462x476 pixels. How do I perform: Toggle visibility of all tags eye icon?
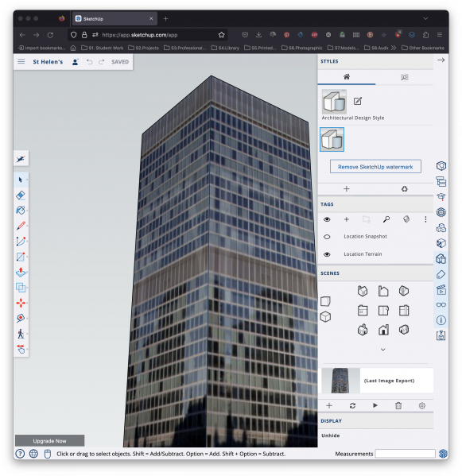pos(327,219)
